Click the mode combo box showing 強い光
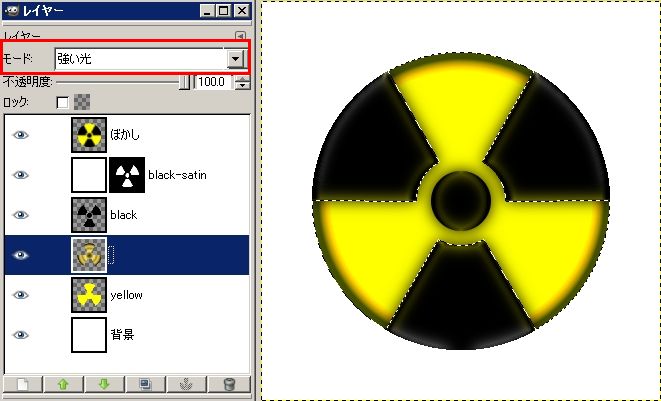661x401 pixels. [150, 59]
